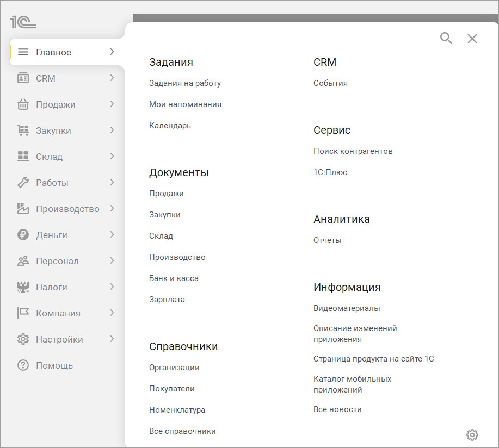Expand the Настройки chevron arrow
Viewport: 499px width, 448px height.
coord(112,339)
